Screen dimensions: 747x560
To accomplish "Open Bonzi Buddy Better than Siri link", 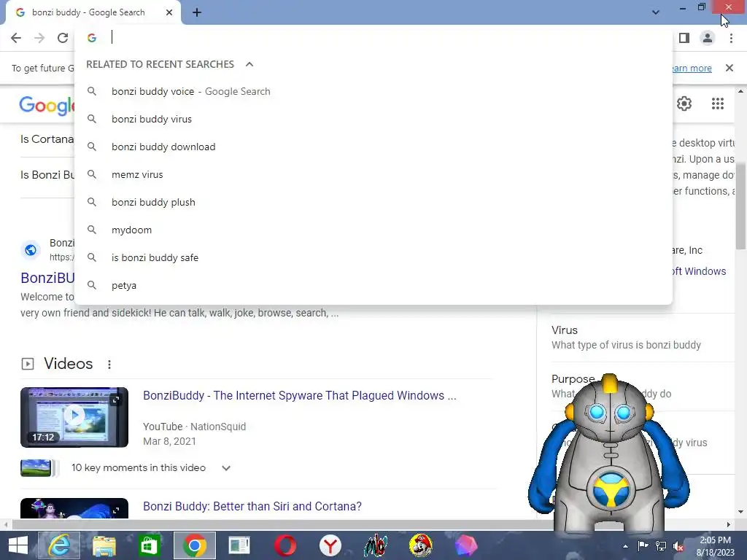I will click(252, 506).
